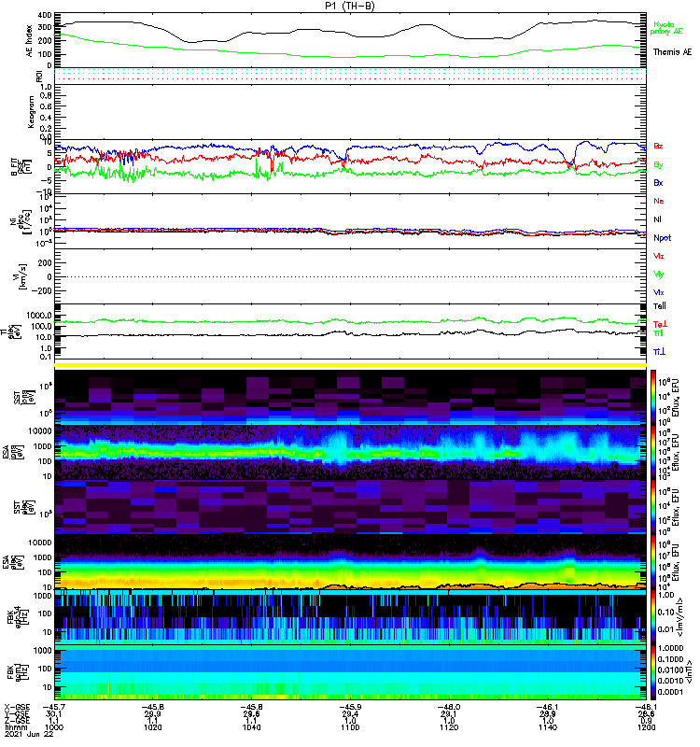Click the ESA ions color bar
The height and width of the screenshot is (747, 700).
[653, 452]
